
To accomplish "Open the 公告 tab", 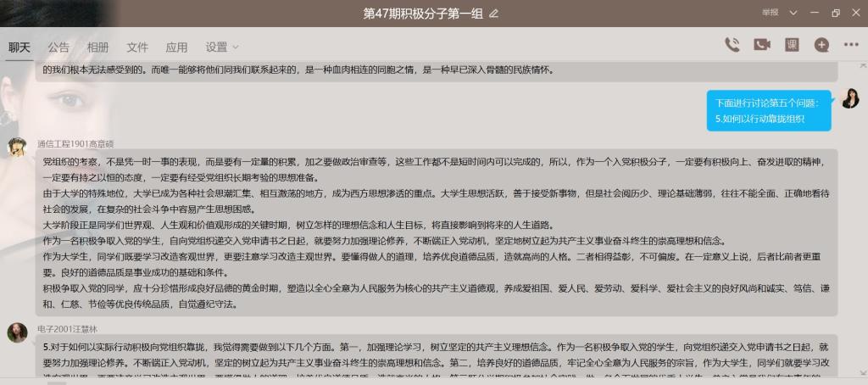I will tap(58, 47).
